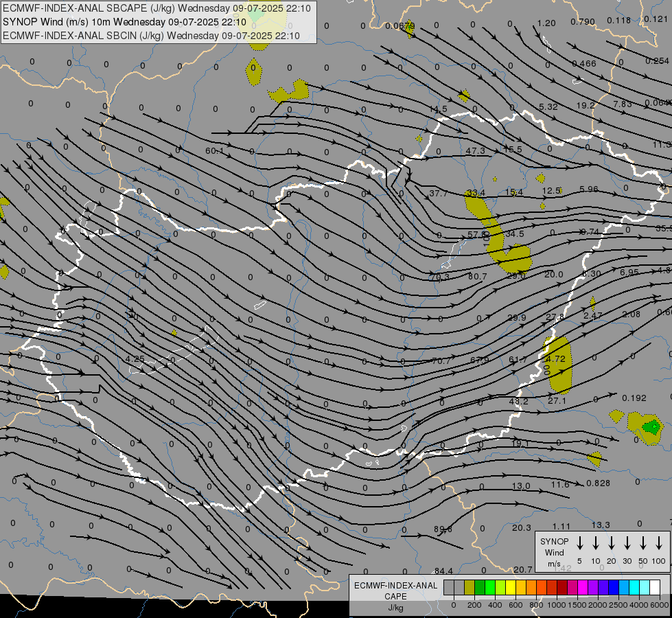The image size is (672, 618).
Task: Click the 67.9 value on the map
Action: (479, 360)
